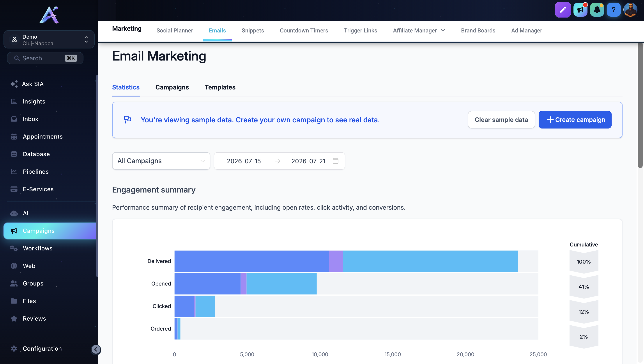The image size is (644, 364).
Task: Expand the Affiliate Manager menu
Action: 419,30
